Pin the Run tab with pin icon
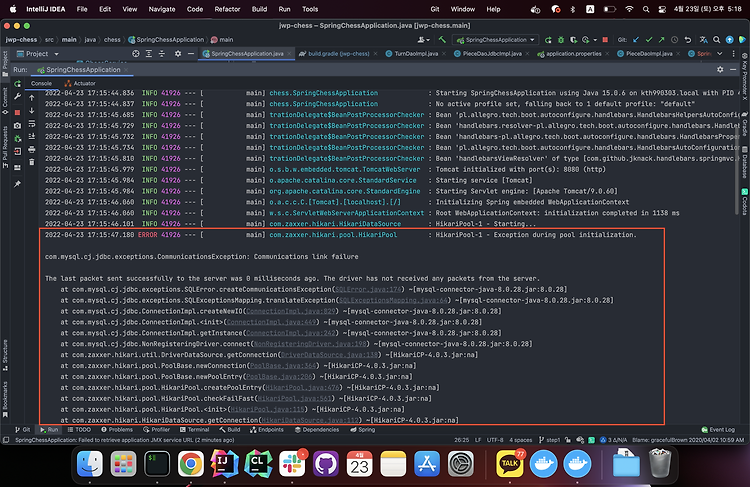This screenshot has height=487, width=750. (18, 184)
